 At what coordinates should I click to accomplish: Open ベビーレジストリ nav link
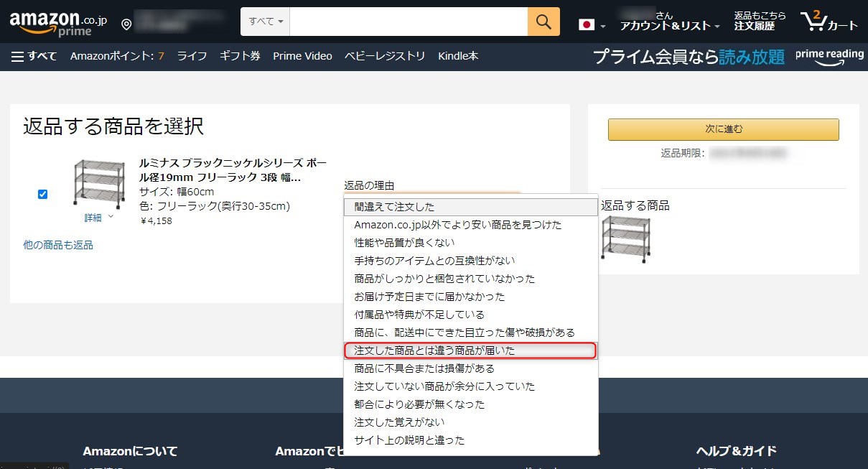(x=385, y=56)
